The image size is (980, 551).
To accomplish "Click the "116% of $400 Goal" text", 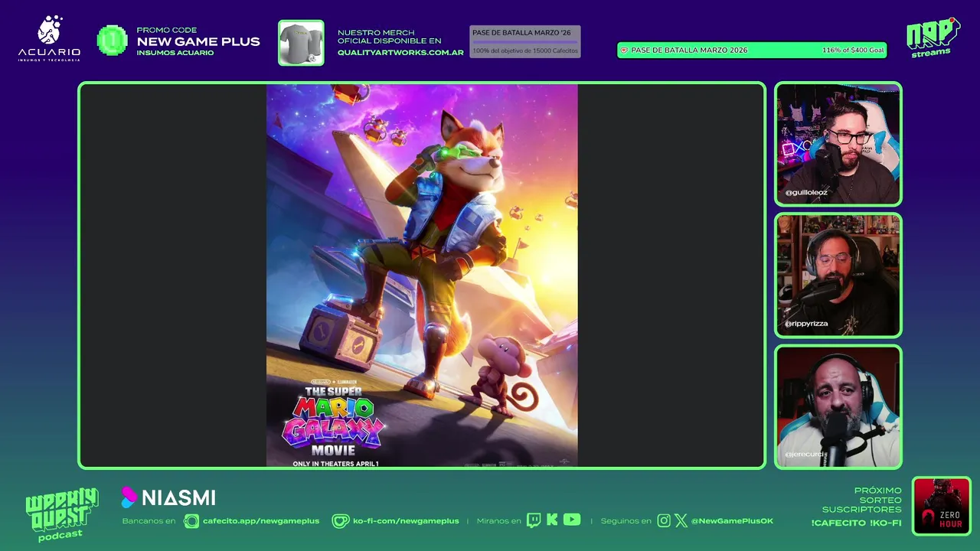I will pos(853,50).
